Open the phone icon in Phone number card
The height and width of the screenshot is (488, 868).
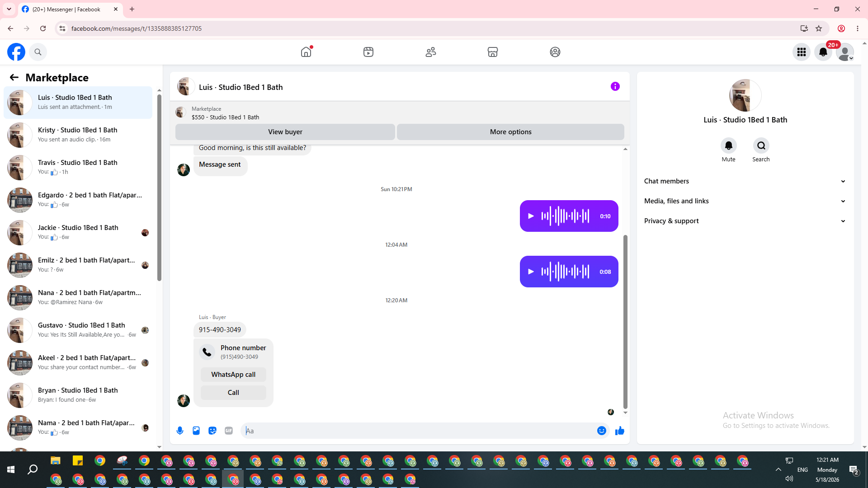point(207,352)
